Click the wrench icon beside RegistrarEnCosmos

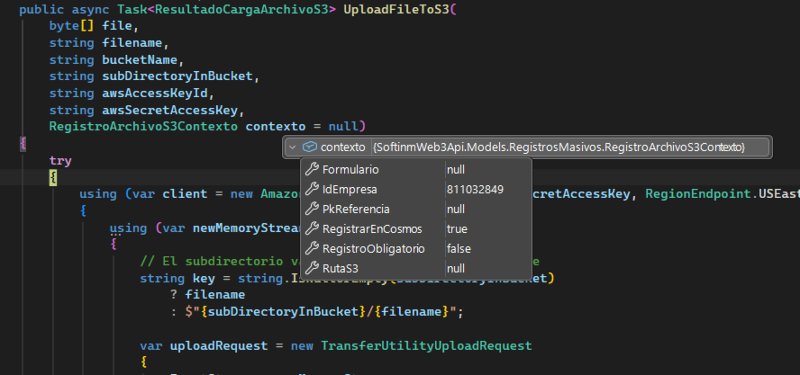click(x=312, y=229)
